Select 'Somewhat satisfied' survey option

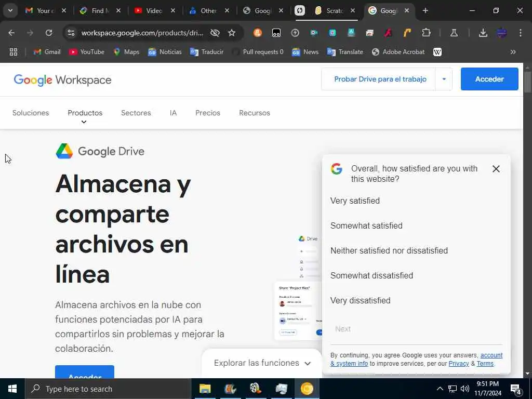coord(366,225)
